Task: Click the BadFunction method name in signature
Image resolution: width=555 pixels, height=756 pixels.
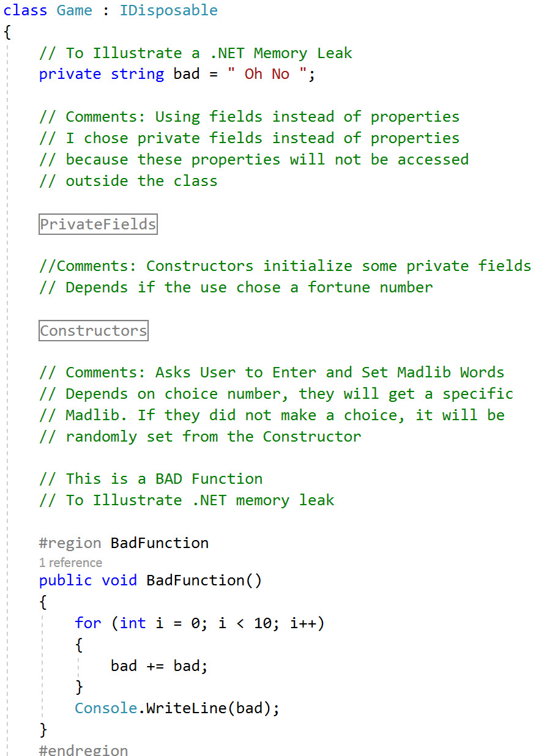Action: pos(195,580)
